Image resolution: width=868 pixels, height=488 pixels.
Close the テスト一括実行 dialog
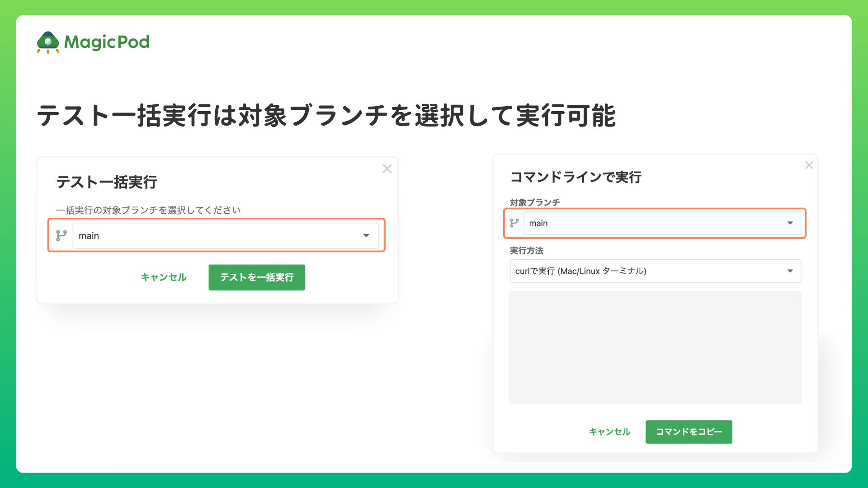[x=387, y=169]
